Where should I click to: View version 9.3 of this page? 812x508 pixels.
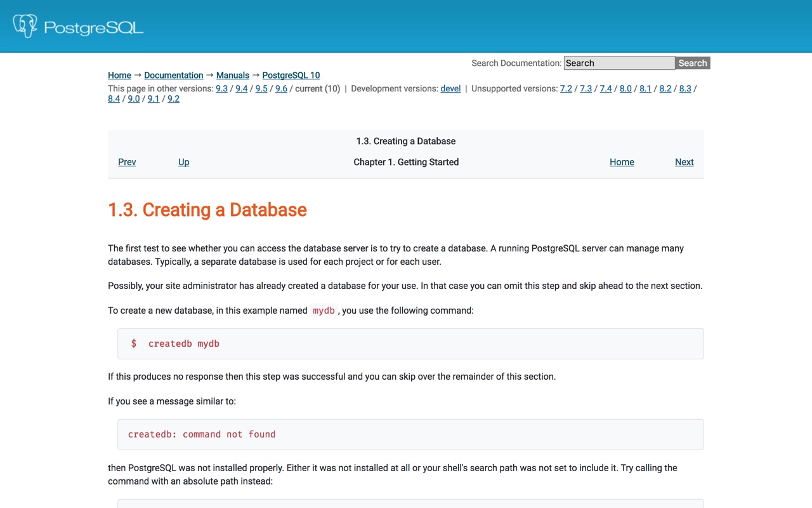(x=222, y=88)
